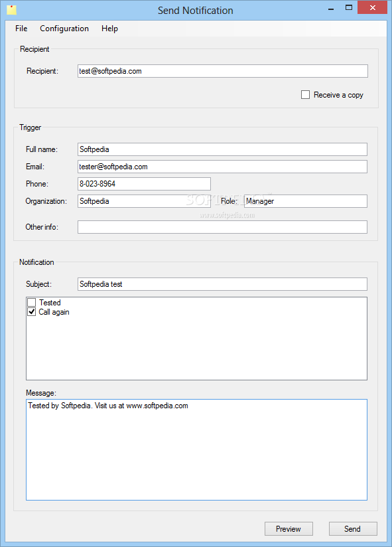This screenshot has width=392, height=547.
Task: Uncheck the Call again option
Action: 32,312
